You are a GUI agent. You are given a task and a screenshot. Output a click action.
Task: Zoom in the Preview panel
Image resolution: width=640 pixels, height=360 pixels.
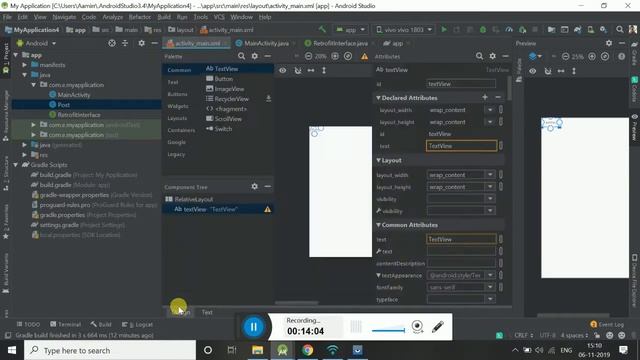(x=592, y=57)
